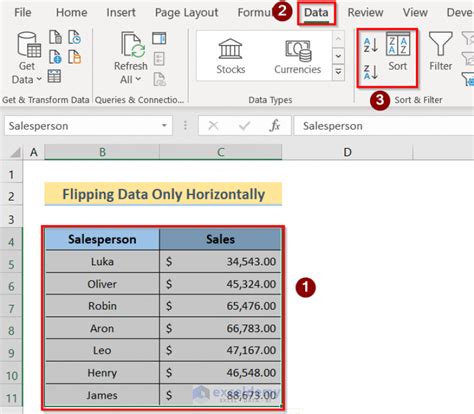The height and width of the screenshot is (414, 474).
Task: Click the formula bar showing Salesperson
Action: coord(383,126)
